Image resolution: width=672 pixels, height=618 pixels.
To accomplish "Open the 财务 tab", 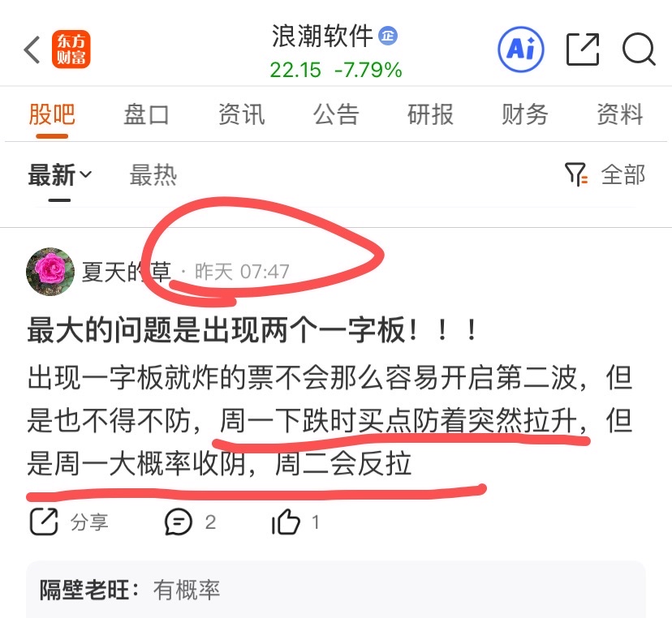I will pyautogui.click(x=525, y=115).
